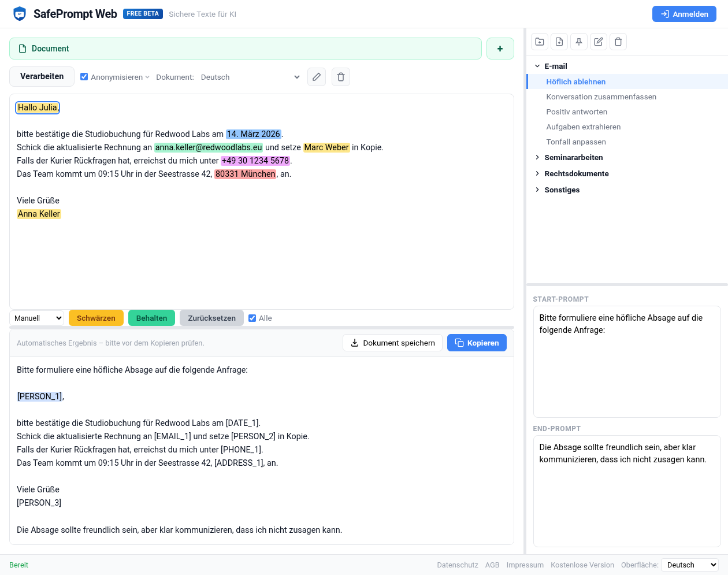Uncheck the Alle checkbox

pos(252,318)
